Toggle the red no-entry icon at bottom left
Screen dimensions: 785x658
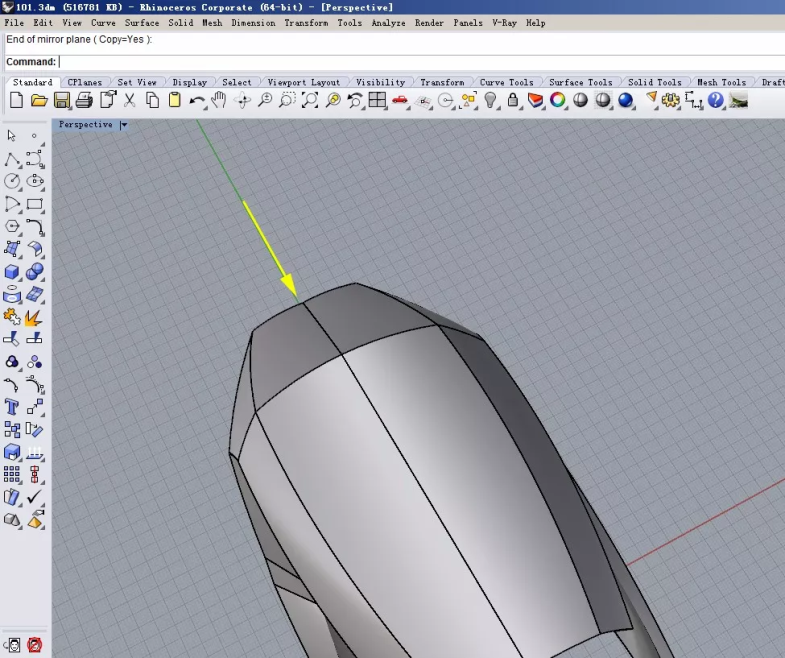coord(35,645)
